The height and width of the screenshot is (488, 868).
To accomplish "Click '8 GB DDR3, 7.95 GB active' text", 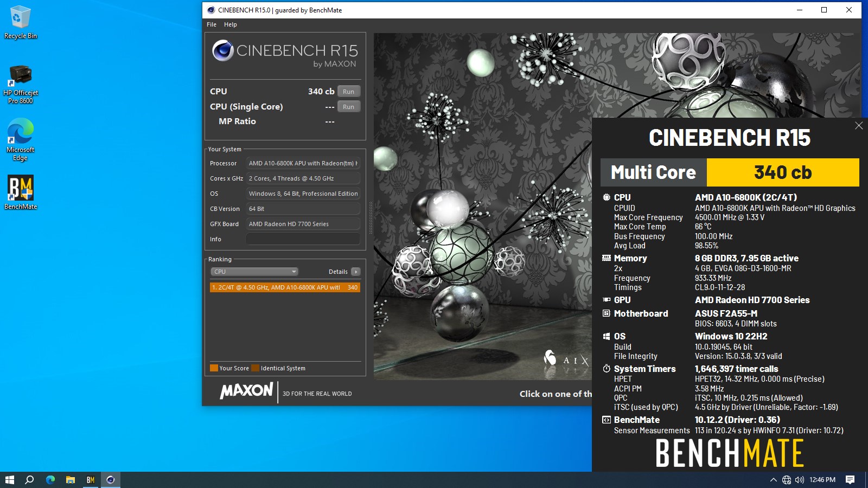I will tap(746, 258).
